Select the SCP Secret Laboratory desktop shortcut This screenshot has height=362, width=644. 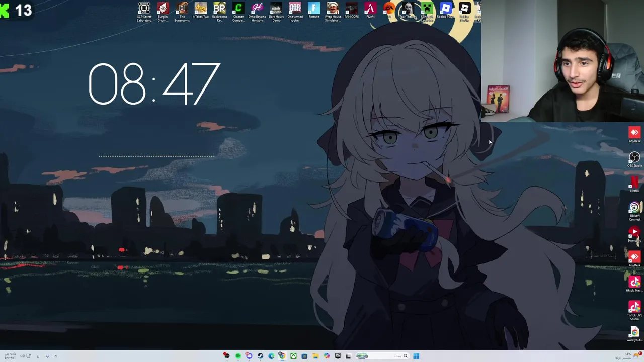144,12
